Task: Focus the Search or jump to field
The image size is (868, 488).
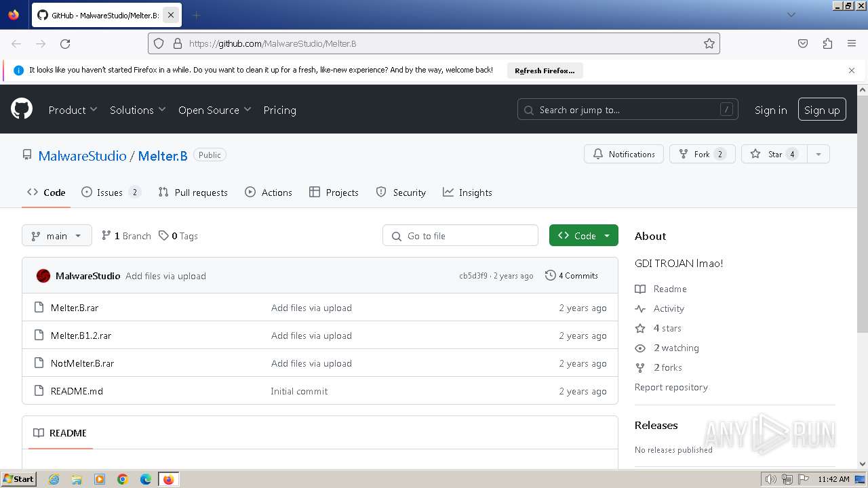Action: 628,110
